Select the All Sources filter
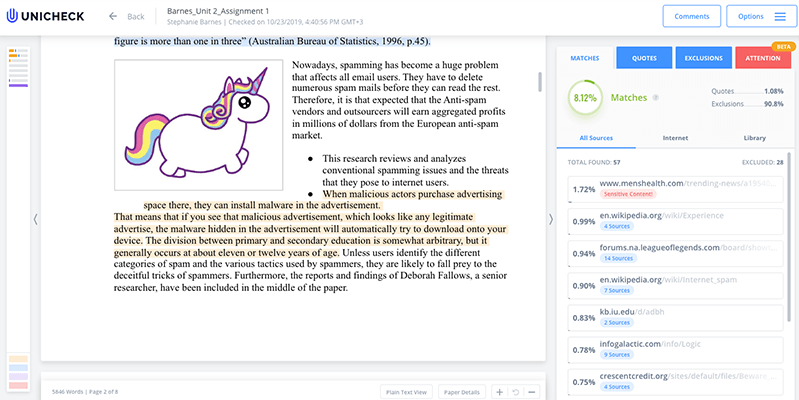The height and width of the screenshot is (400, 799). pyautogui.click(x=596, y=138)
